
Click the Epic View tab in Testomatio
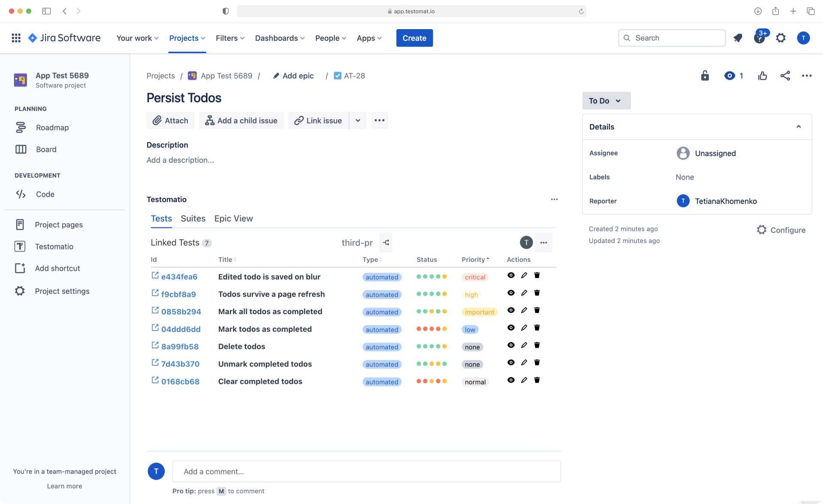233,218
